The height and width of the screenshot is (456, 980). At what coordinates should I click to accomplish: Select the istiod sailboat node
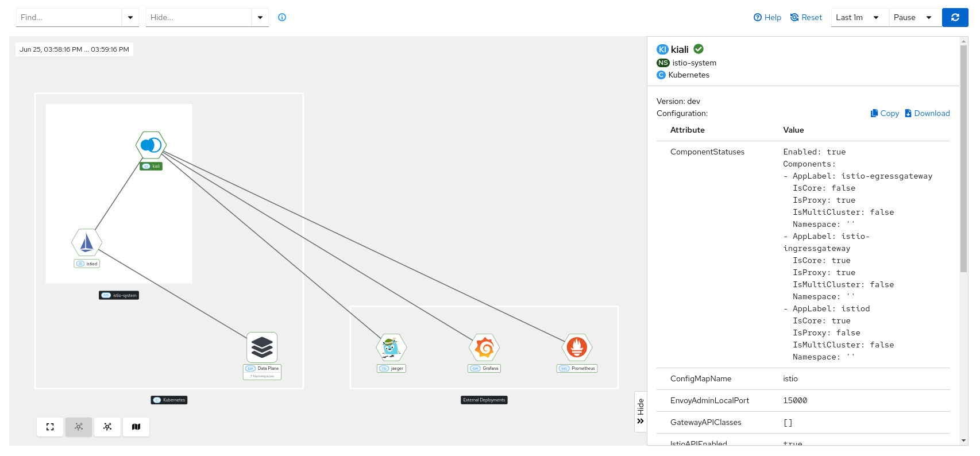[x=87, y=242]
